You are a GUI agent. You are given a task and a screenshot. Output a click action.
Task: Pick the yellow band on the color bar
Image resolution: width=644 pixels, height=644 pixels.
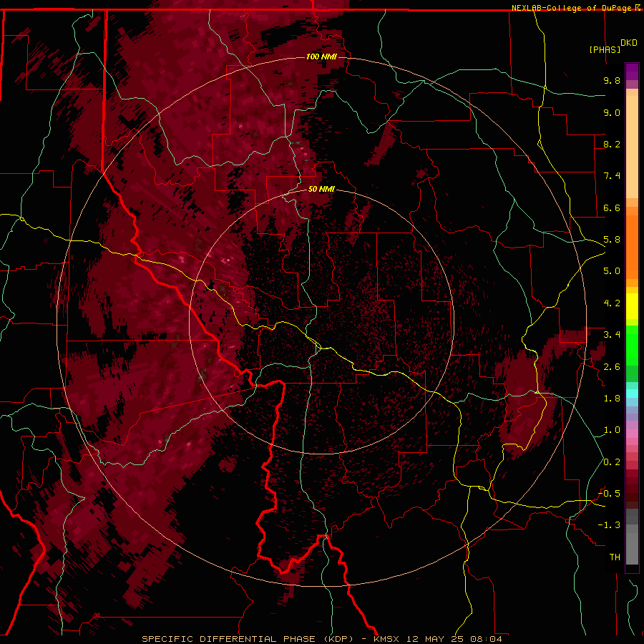tap(632, 306)
